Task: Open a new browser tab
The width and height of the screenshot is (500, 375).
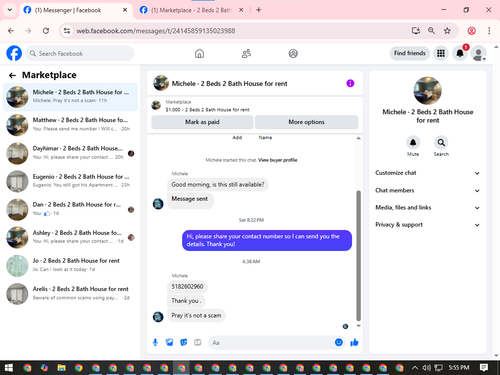Action: [x=259, y=10]
